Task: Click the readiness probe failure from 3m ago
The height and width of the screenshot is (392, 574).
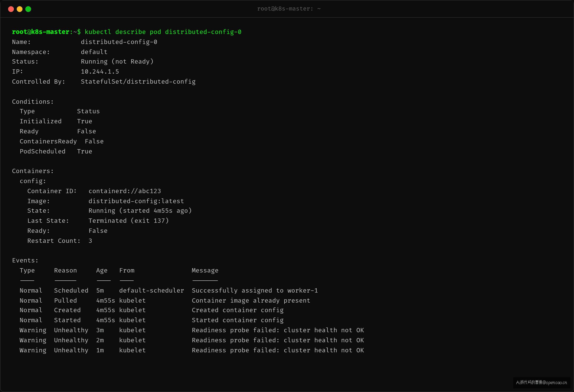Action: [278, 330]
